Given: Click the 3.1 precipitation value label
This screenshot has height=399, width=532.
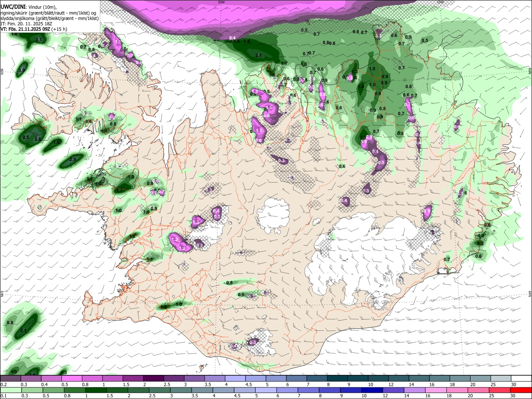Looking at the screenshot, I should tap(39, 40).
